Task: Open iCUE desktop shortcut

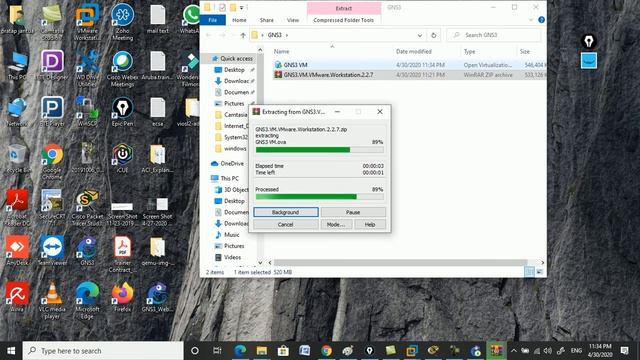Action: tap(122, 159)
